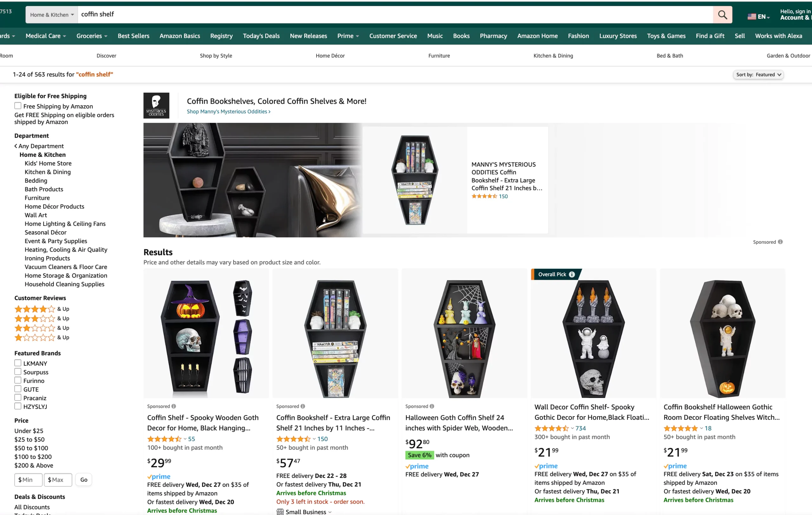Click the Manny's Mysterious Oddities logo
The image size is (812, 515).
pyautogui.click(x=156, y=105)
